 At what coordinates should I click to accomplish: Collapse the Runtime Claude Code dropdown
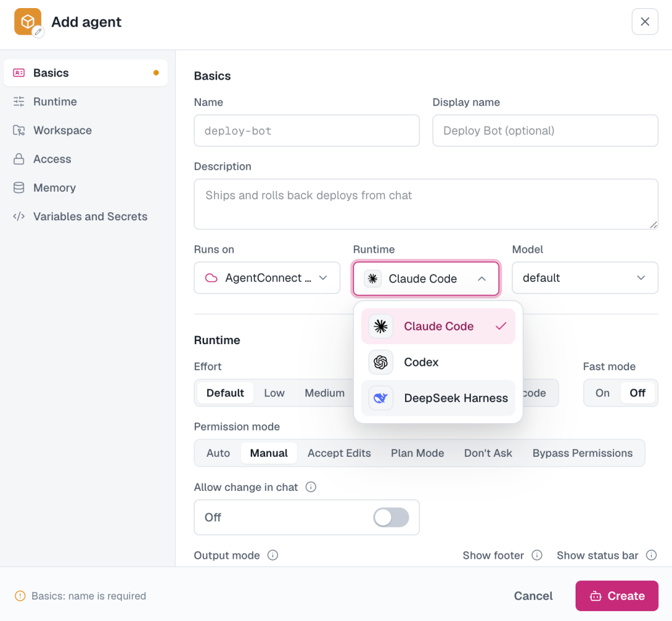[426, 279]
